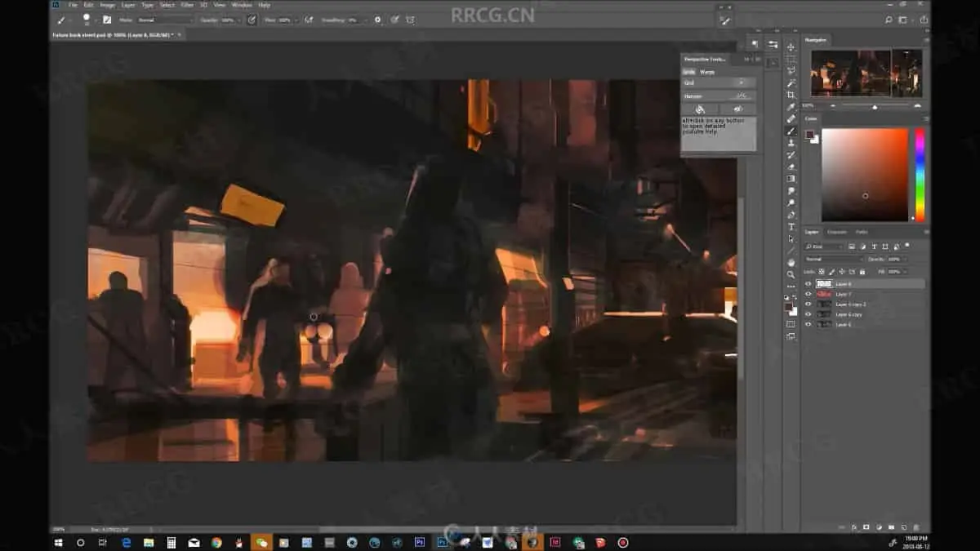980x551 pixels.
Task: Select the Crop tool
Action: [x=791, y=95]
